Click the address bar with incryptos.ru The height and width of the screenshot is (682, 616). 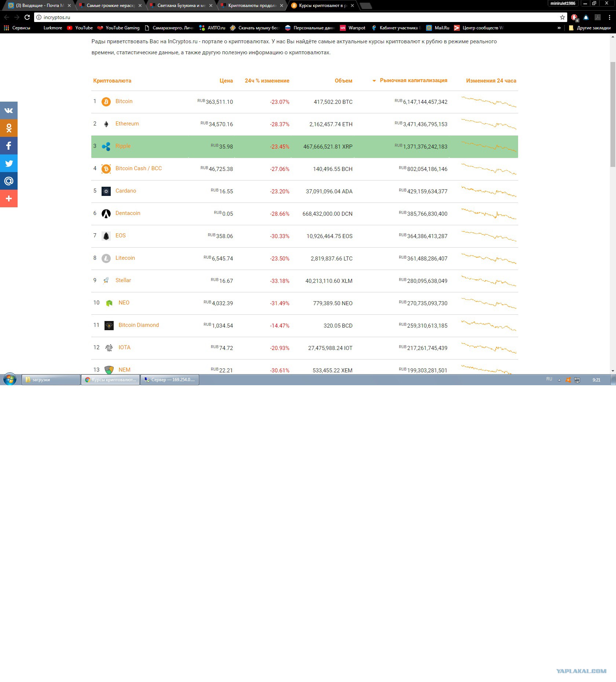[x=301, y=17]
